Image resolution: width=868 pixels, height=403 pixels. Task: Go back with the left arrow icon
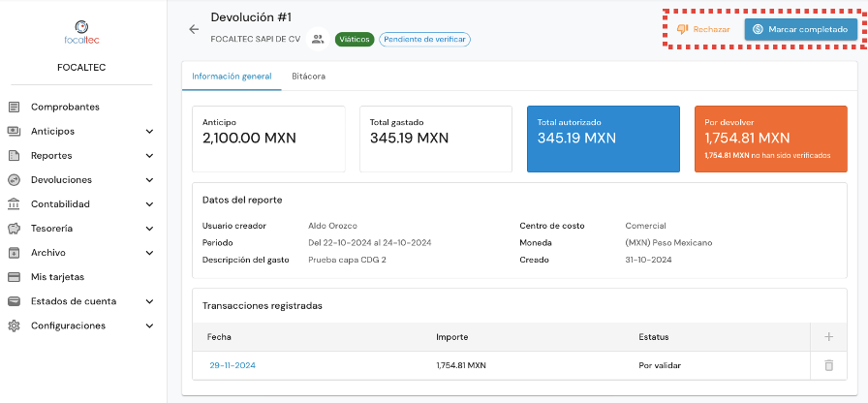click(194, 29)
